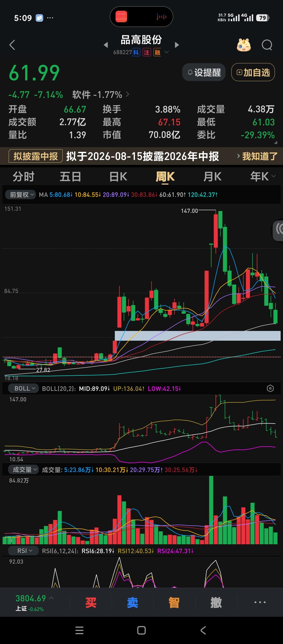This screenshot has width=283, height=644.
Task: Go to previous stock with left triangle
Action: tap(106, 45)
